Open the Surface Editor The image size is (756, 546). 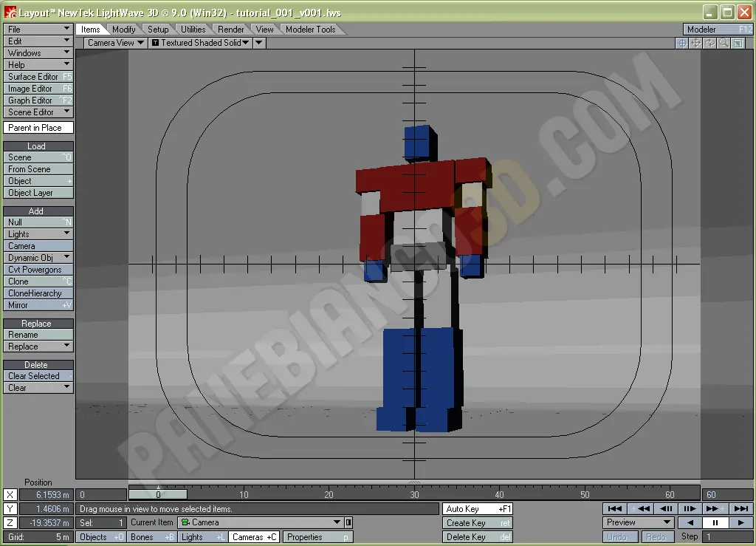(x=38, y=77)
